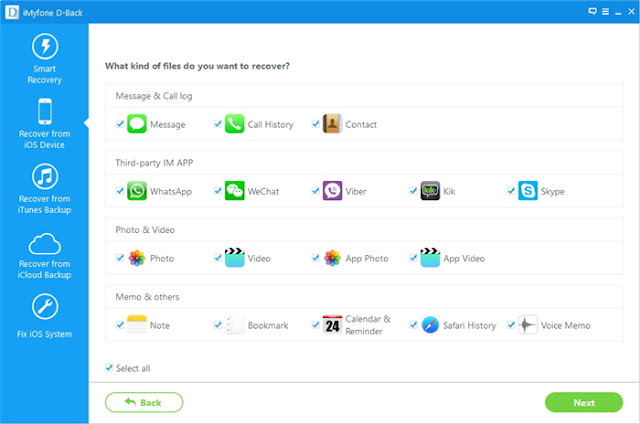Click the 'Voice Memo' text label
This screenshot has width=640, height=424.
[x=565, y=325]
